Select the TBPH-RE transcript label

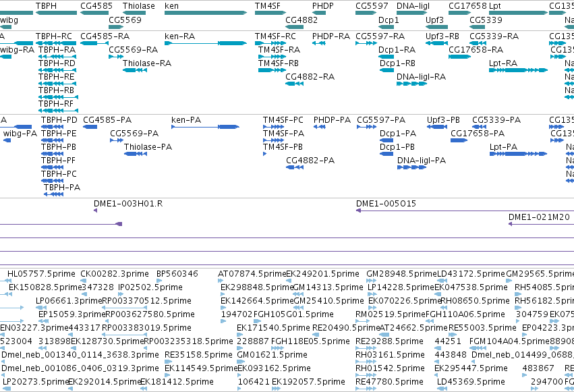tap(57, 77)
